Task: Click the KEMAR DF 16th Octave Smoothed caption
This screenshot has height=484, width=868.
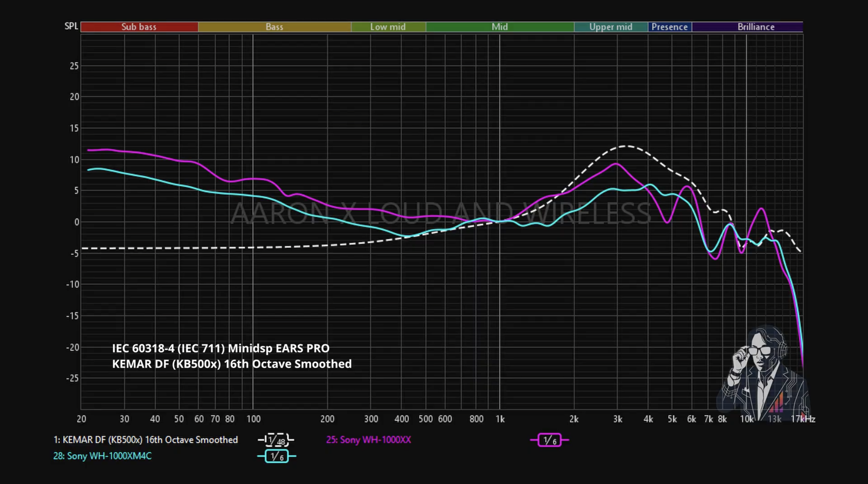Action: coord(232,364)
